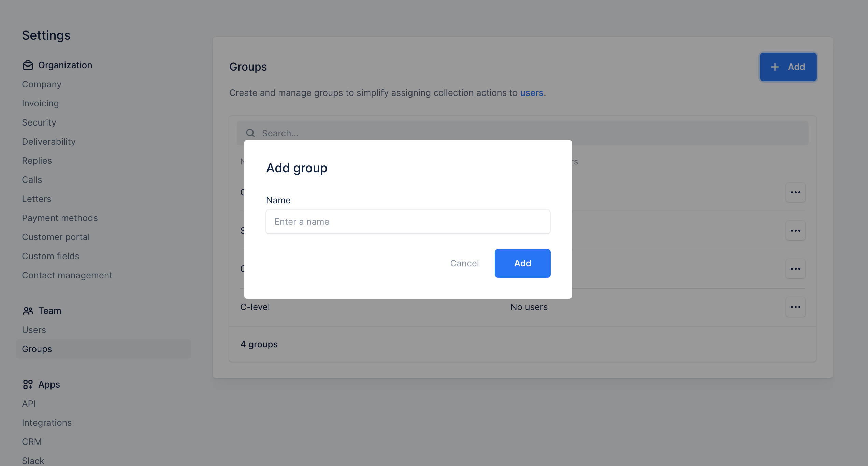Select Integrations in the sidebar
Viewport: 868px width, 466px height.
tap(47, 423)
